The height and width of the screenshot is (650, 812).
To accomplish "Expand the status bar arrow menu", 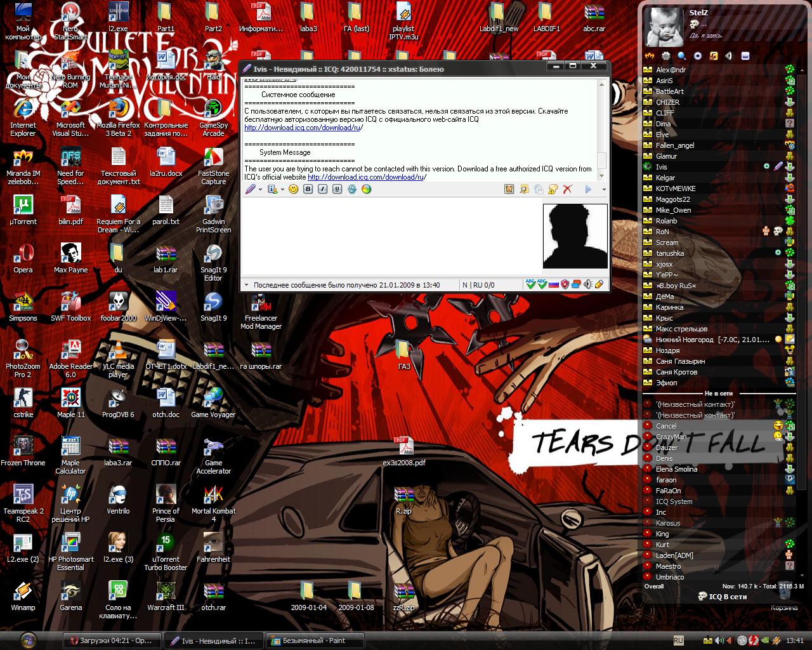I will [247, 285].
